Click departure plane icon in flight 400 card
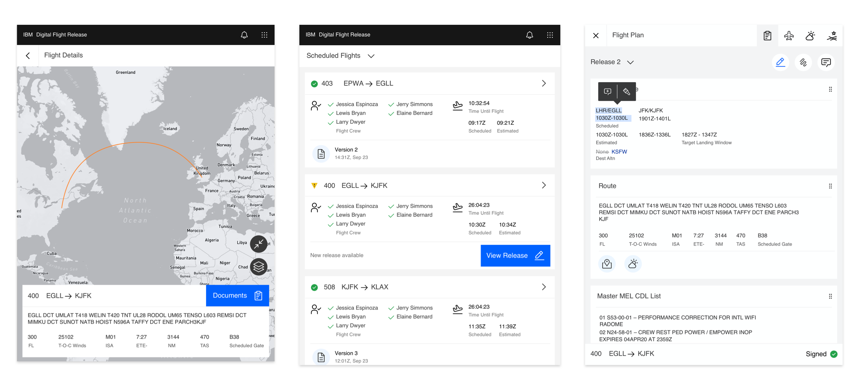 (457, 207)
